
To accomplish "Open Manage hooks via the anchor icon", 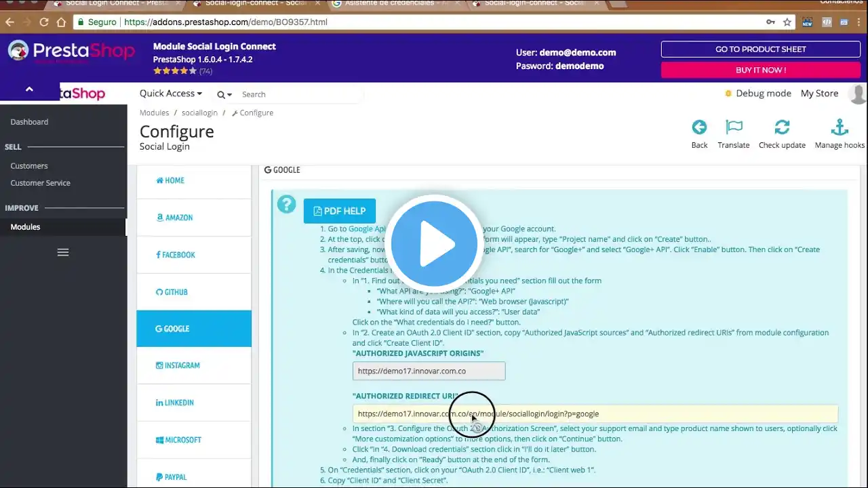I will [840, 127].
